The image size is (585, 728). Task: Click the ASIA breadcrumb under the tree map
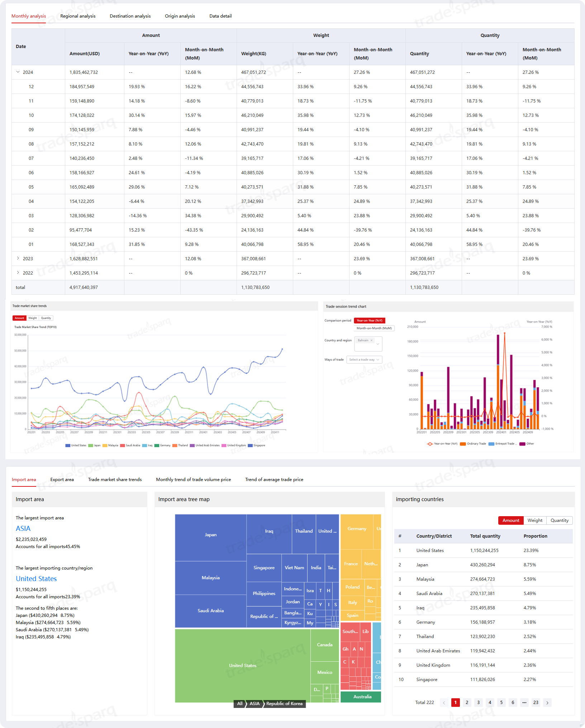(255, 704)
